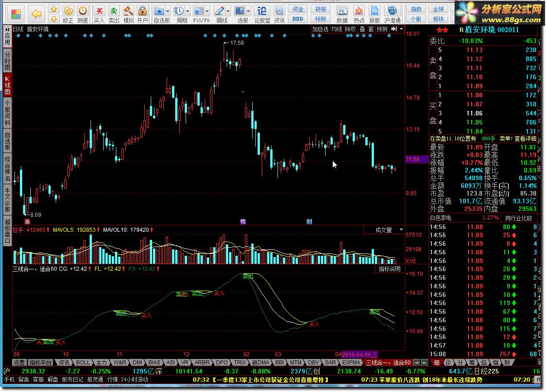This screenshot has width=546, height=392.
Task: Click the 买入 buy icon
Action: 99,14
